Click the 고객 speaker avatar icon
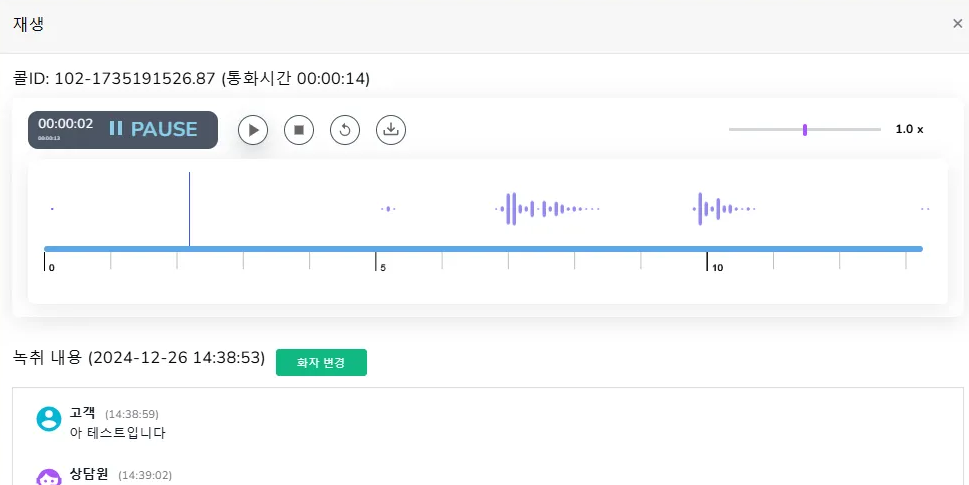The width and height of the screenshot is (969, 485). (48, 419)
